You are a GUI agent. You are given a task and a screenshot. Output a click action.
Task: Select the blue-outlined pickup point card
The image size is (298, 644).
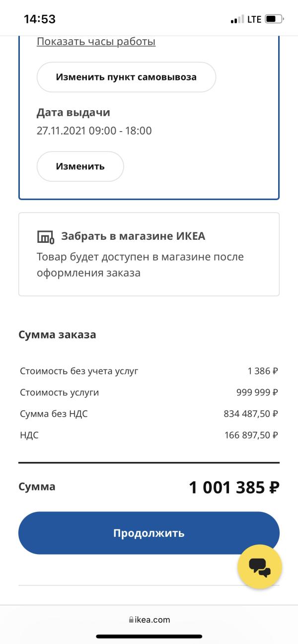149,118
